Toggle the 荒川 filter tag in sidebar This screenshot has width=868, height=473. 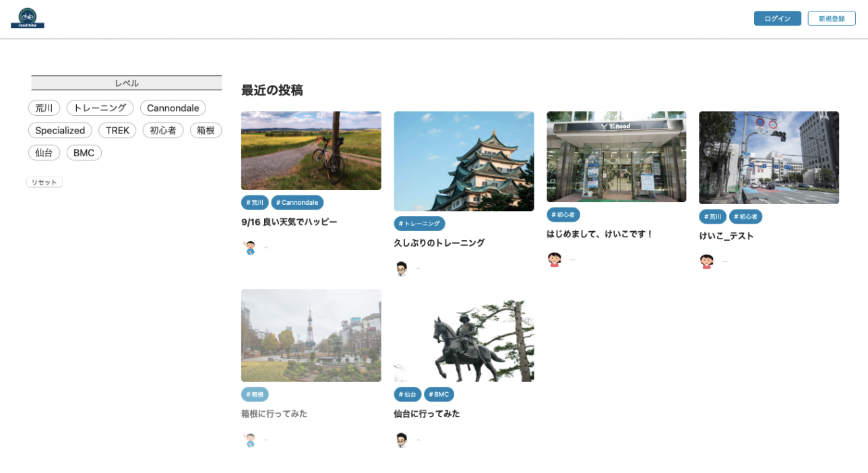(x=44, y=108)
